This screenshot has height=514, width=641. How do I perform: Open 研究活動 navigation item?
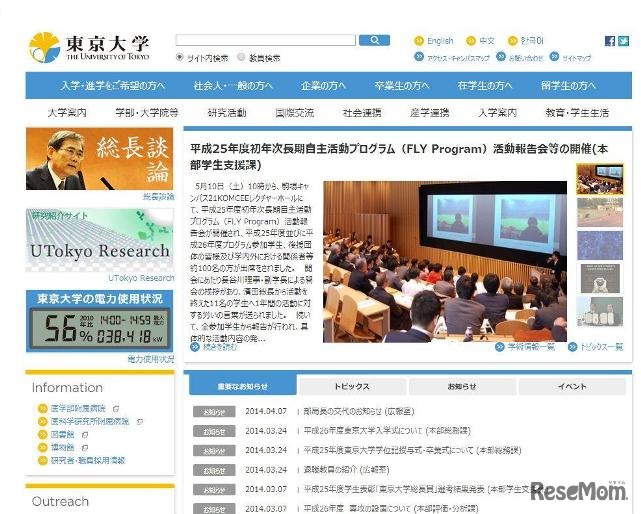pos(227,112)
